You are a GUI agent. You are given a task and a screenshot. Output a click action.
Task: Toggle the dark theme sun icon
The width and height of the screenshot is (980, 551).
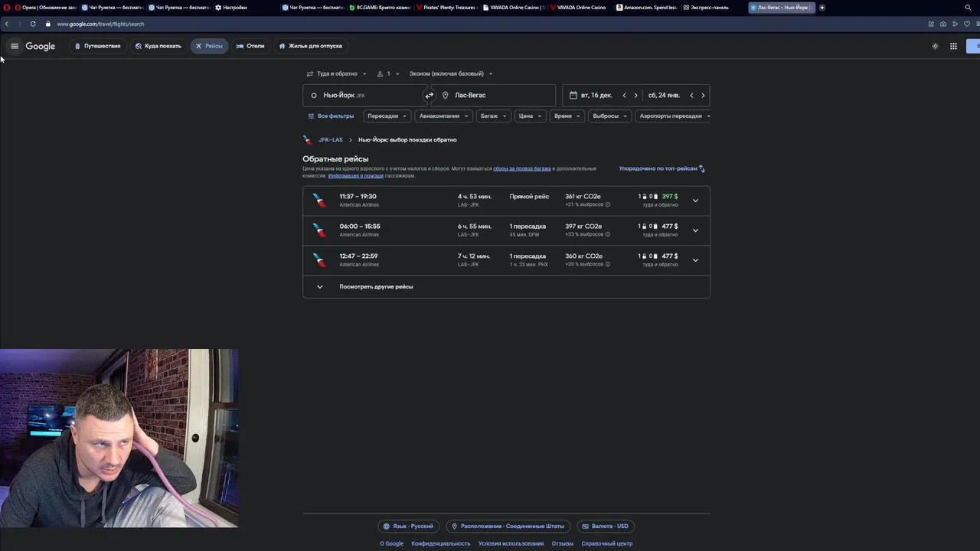pos(935,46)
